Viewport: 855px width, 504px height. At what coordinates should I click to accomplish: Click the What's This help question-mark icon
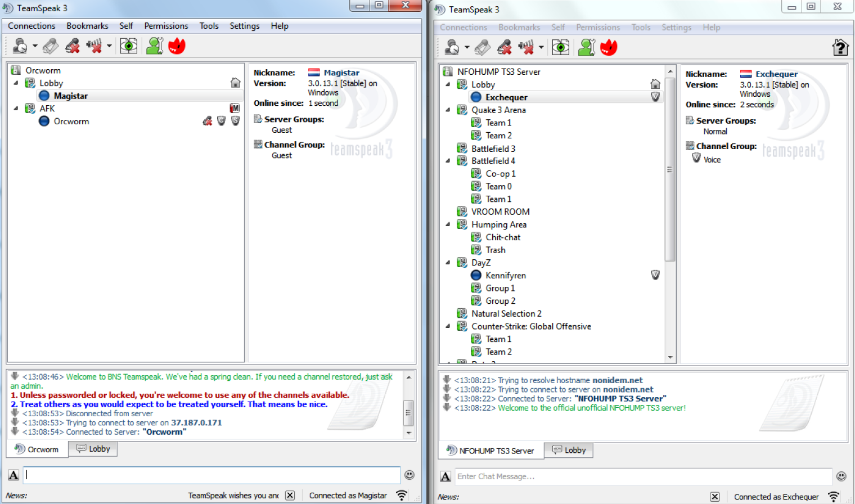840,47
